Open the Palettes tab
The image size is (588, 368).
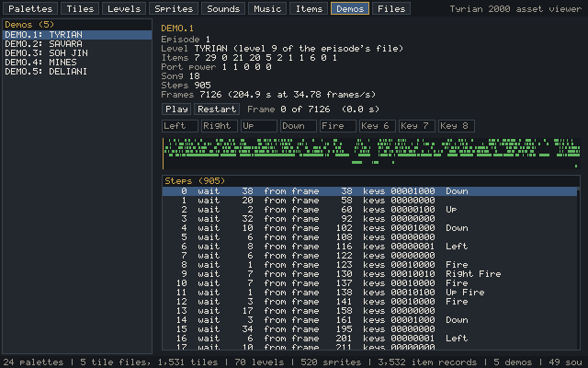30,8
